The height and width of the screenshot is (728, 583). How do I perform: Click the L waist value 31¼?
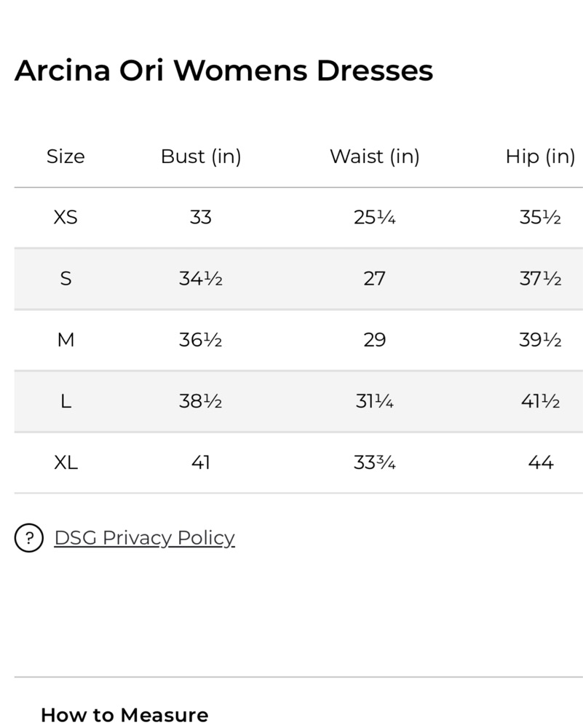point(374,401)
